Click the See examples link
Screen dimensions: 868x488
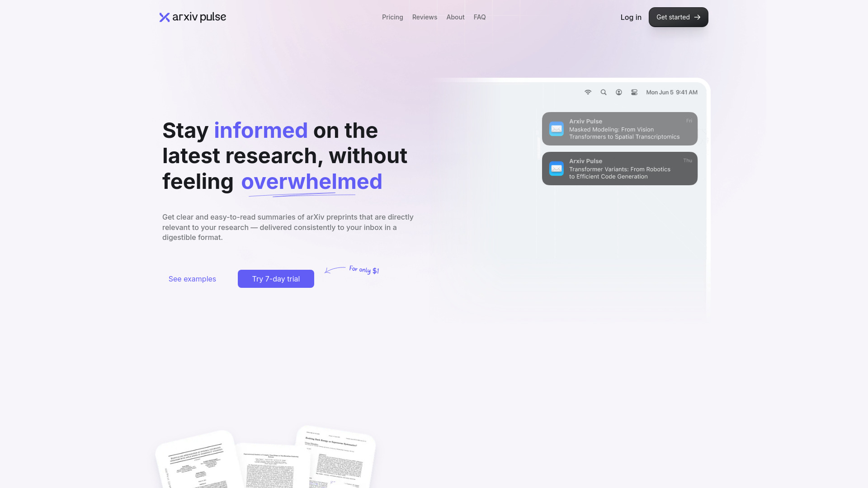click(192, 278)
